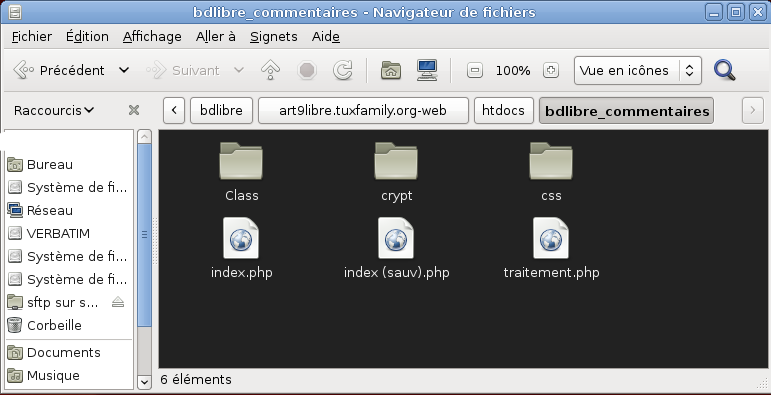771x395 pixels.
Task: Select the crypt folder
Action: (396, 172)
